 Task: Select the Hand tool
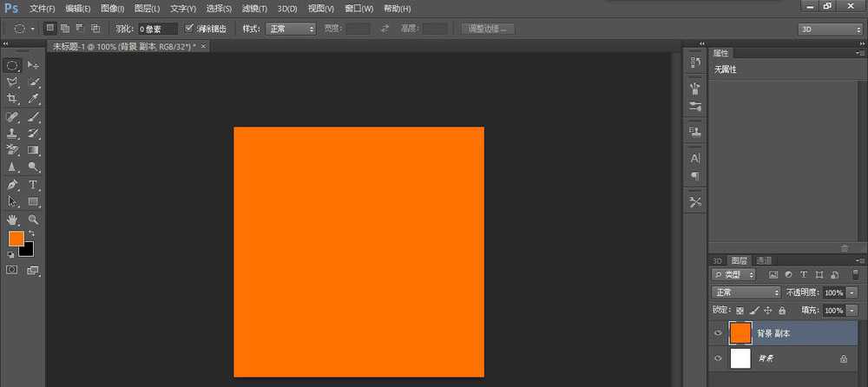click(x=13, y=220)
